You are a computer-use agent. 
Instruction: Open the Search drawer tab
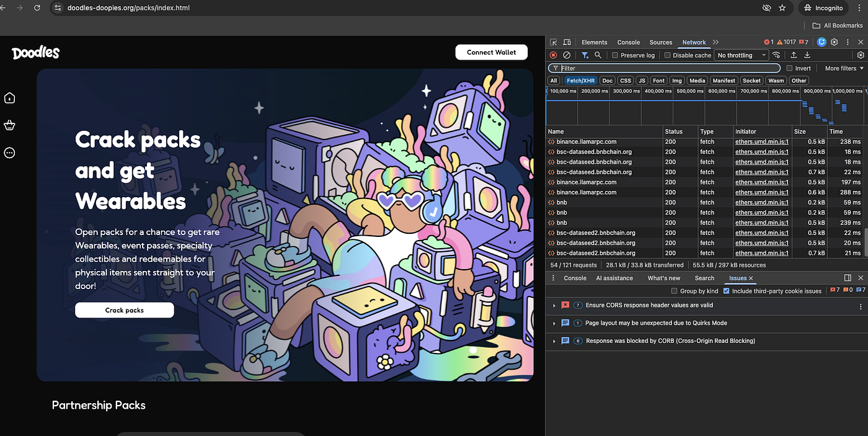pos(704,278)
